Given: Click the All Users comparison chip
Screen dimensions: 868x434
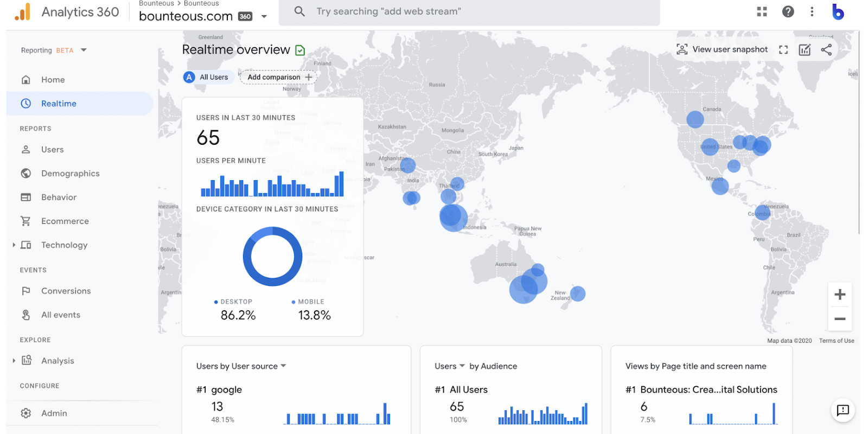Looking at the screenshot, I should click(209, 78).
